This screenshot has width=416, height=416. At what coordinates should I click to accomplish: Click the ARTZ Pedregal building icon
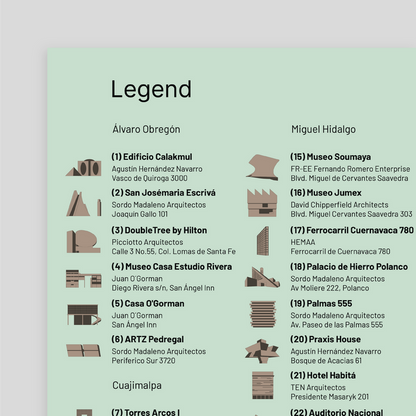(84, 351)
